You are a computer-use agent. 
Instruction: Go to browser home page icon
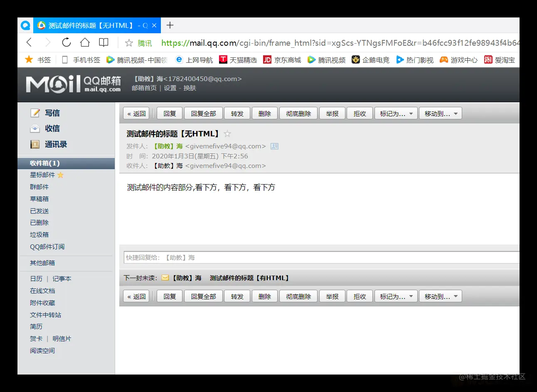[x=85, y=42]
